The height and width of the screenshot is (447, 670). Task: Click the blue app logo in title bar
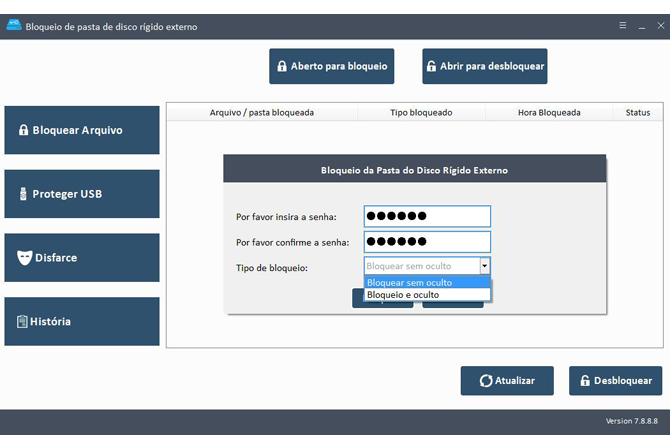13,26
